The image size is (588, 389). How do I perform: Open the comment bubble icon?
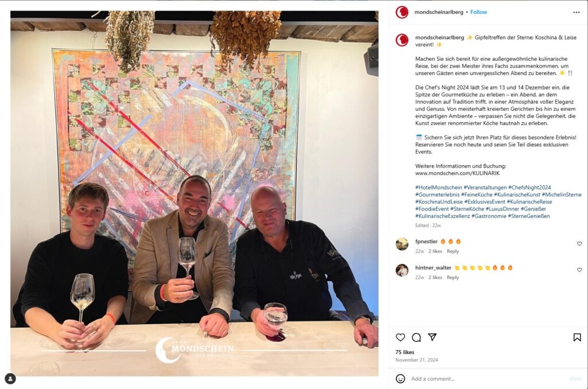click(x=416, y=337)
